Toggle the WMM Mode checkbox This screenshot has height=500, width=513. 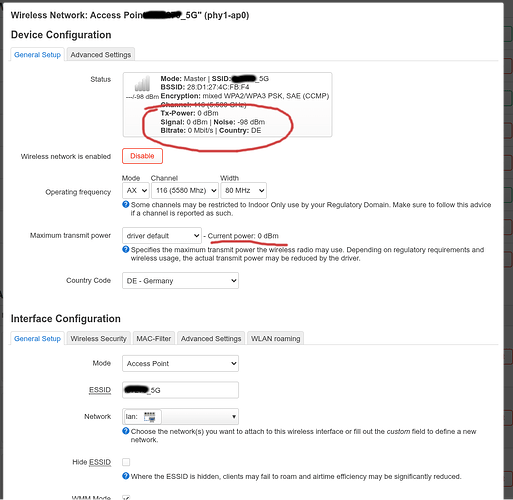coord(126,498)
